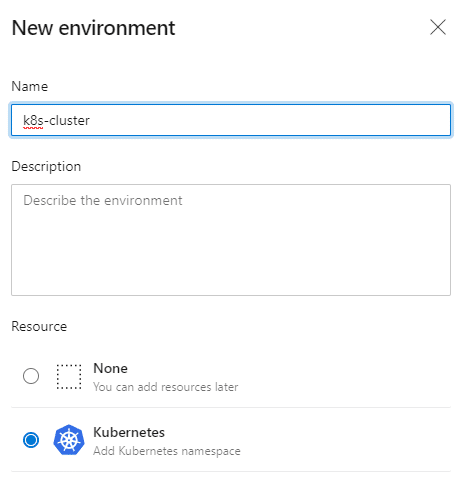
Task: Select the None resource radio button
Action: click(x=31, y=376)
